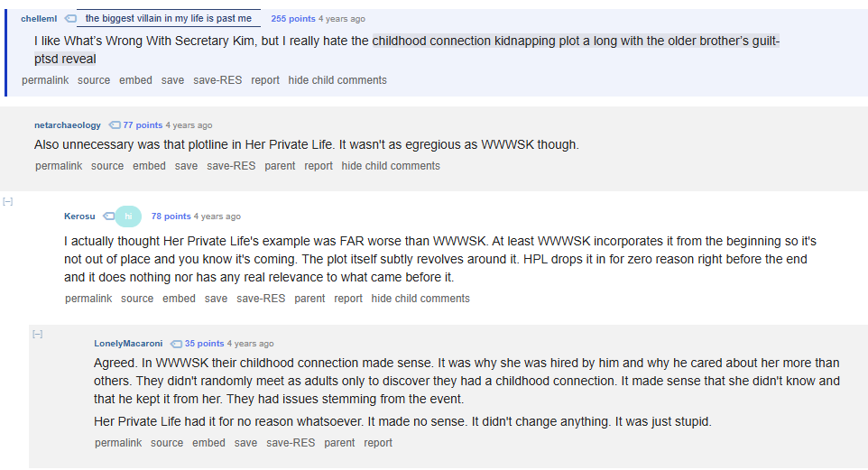Hide child comments under Kerosu's comment
The height and width of the screenshot is (470, 868).
pyautogui.click(x=420, y=299)
